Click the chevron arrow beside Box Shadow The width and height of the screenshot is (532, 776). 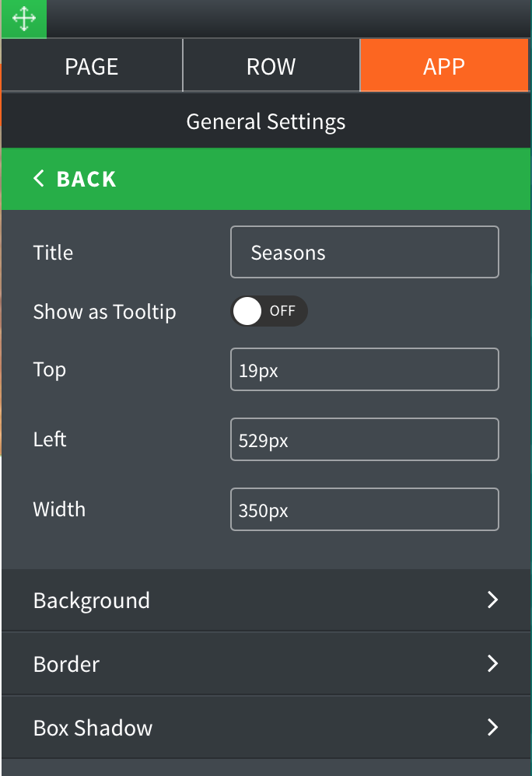pos(492,728)
